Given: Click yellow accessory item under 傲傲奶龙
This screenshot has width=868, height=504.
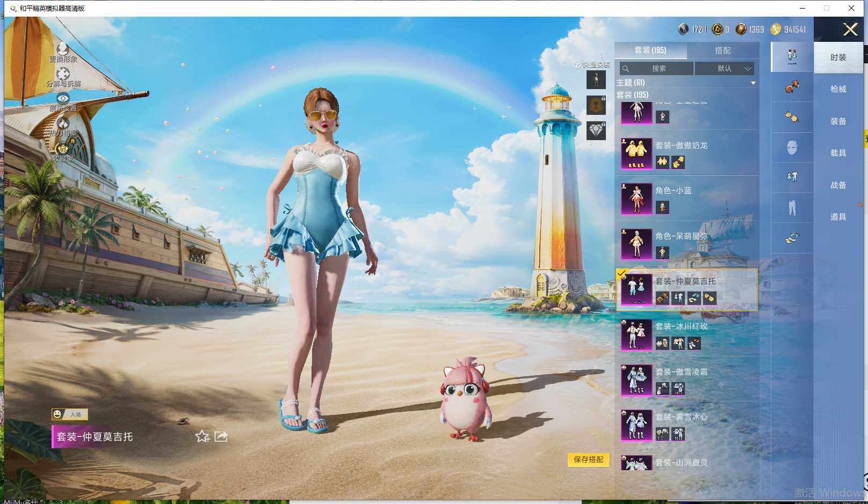Looking at the screenshot, I should pyautogui.click(x=678, y=162).
